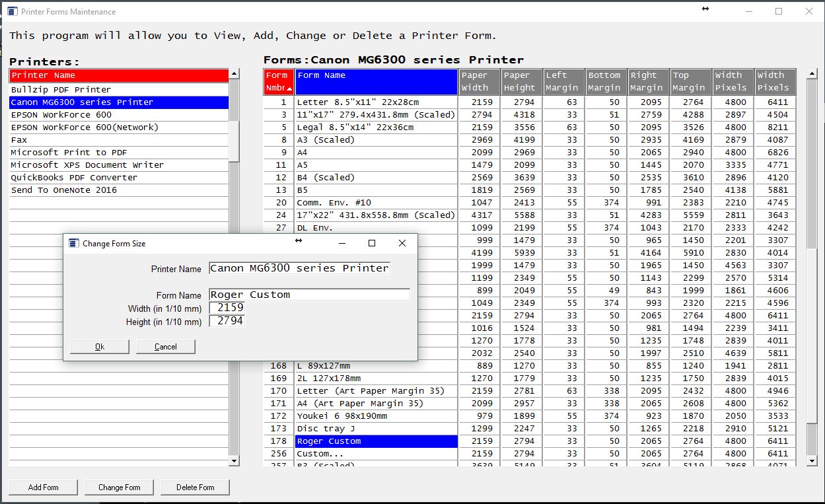
Task: Click the Delete Form button
Action: pos(196,487)
